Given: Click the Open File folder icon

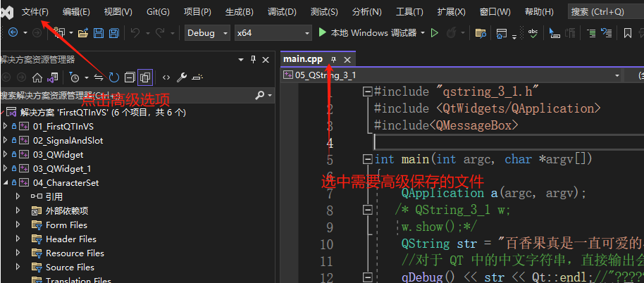Looking at the screenshot, I should pos(83,33).
